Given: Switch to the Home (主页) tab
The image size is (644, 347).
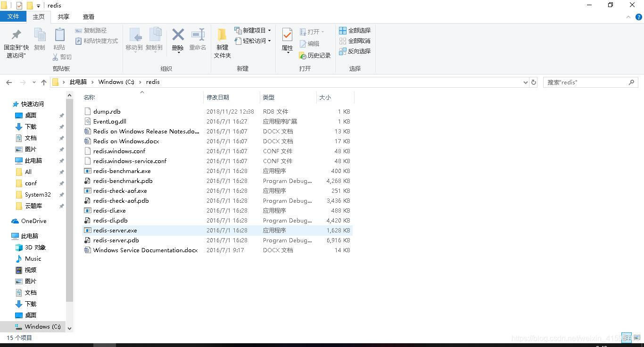Looking at the screenshot, I should point(39,17).
